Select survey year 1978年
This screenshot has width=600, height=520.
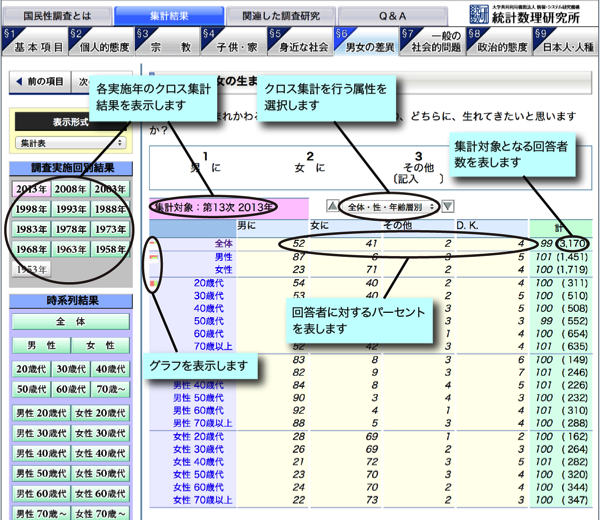pyautogui.click(x=70, y=229)
